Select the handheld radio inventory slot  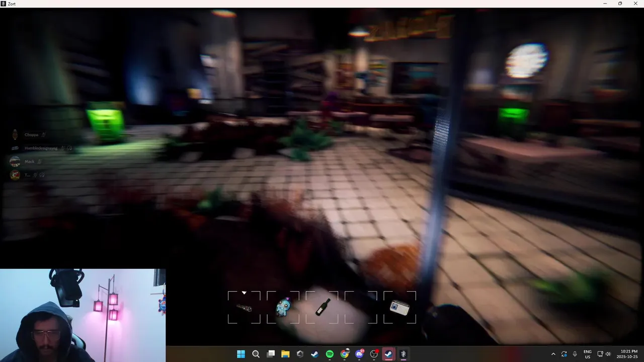[x=400, y=308]
